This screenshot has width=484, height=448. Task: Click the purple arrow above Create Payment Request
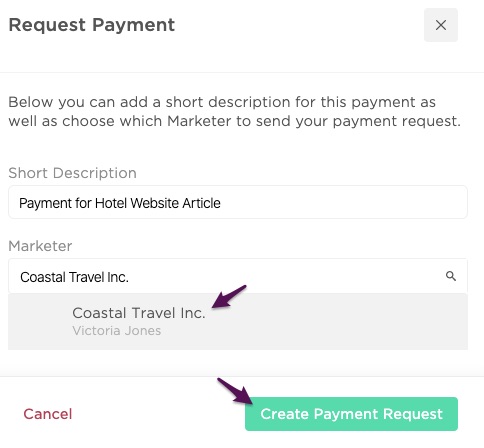coord(235,391)
